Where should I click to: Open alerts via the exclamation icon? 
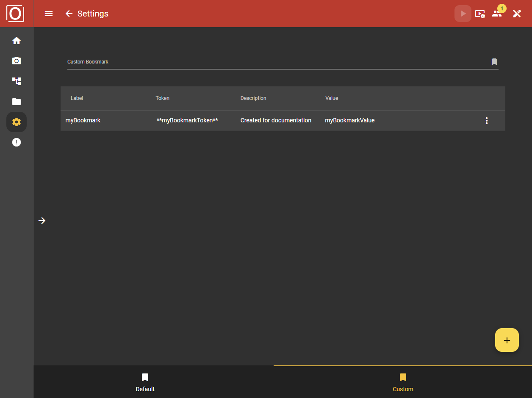(x=16, y=142)
